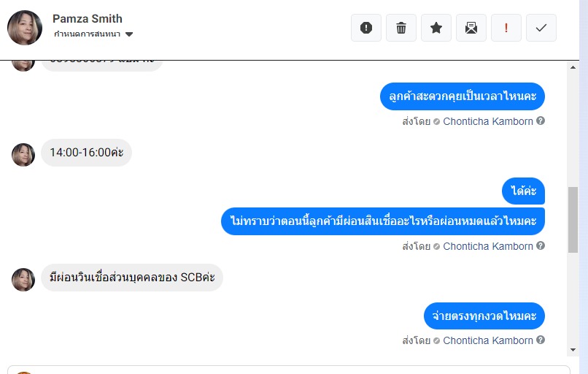Open Pamza Smith profile picture in header
This screenshot has height=374, width=588.
point(25,28)
